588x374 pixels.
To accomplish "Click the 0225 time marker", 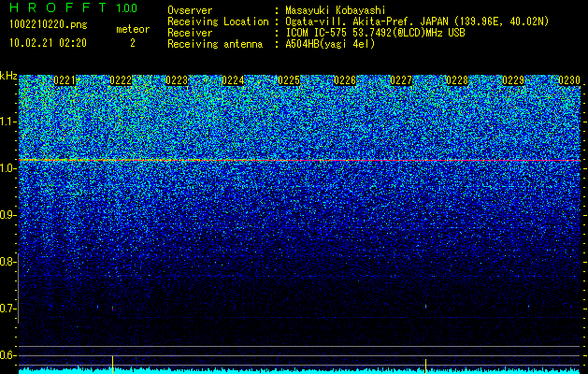I will [289, 80].
